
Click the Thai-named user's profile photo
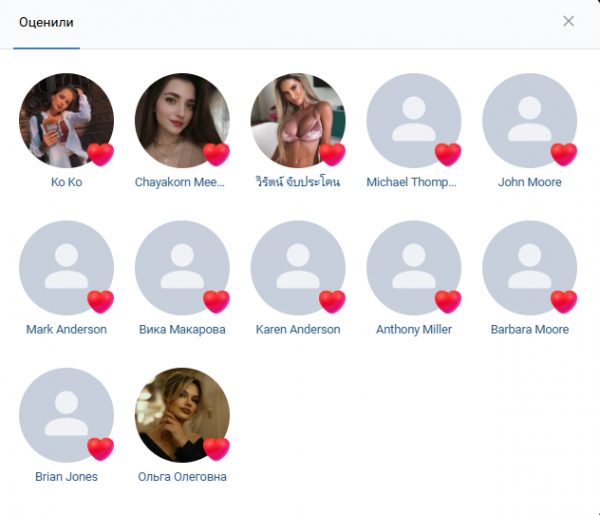click(298, 121)
